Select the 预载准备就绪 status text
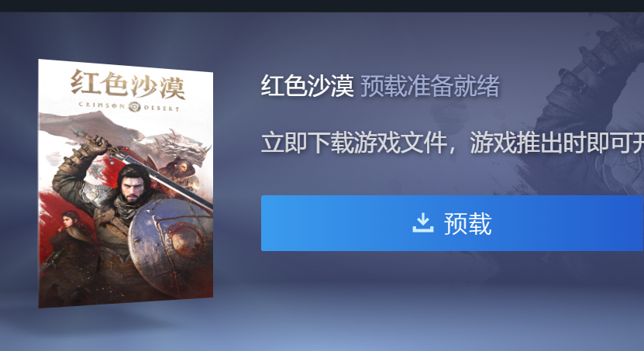The height and width of the screenshot is (351, 644). (x=430, y=86)
